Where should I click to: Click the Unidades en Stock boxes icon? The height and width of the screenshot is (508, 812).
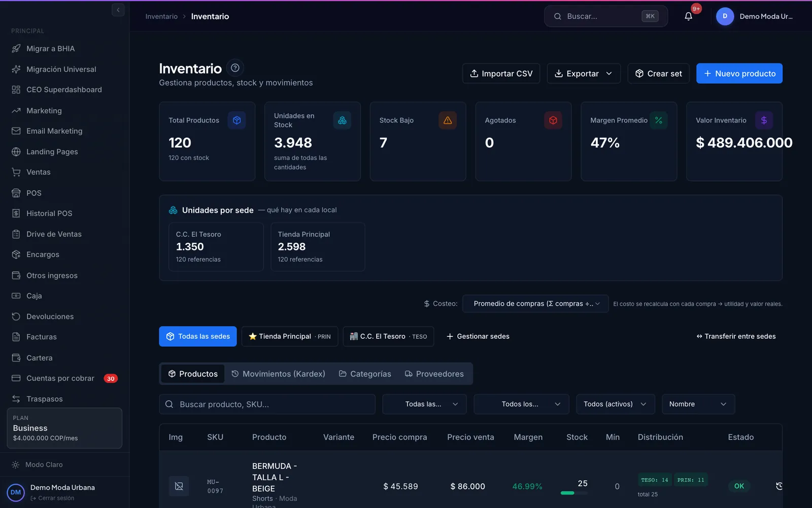coord(342,120)
